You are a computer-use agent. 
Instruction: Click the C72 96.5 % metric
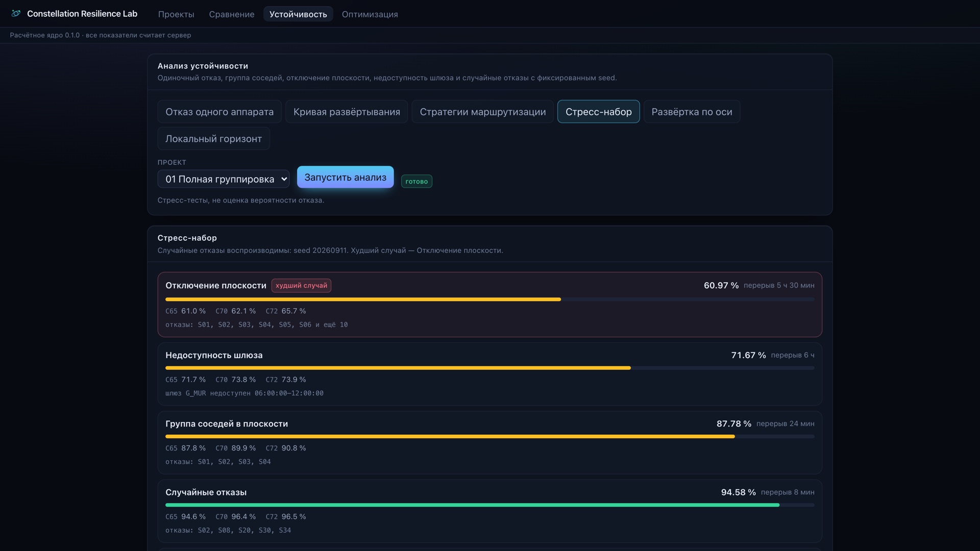286,517
